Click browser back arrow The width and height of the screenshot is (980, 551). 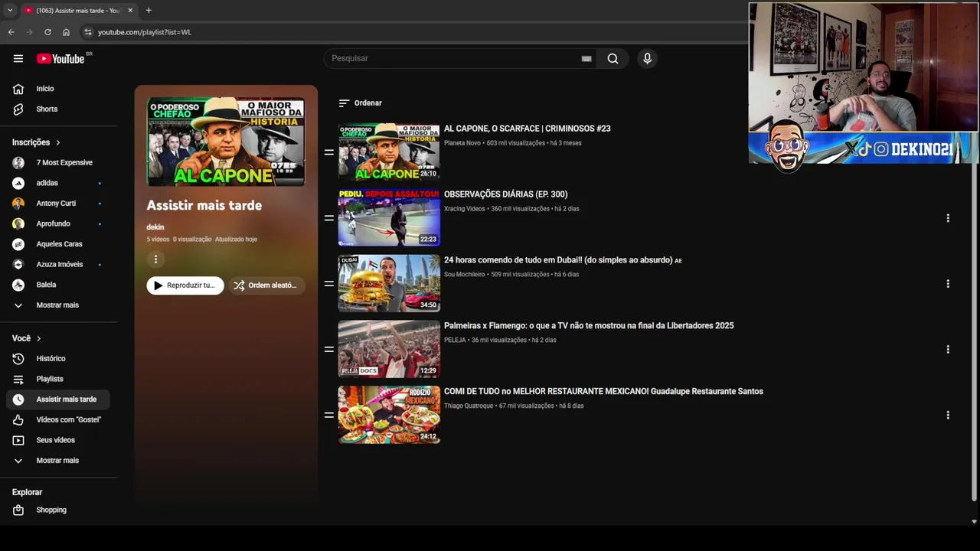(x=11, y=32)
